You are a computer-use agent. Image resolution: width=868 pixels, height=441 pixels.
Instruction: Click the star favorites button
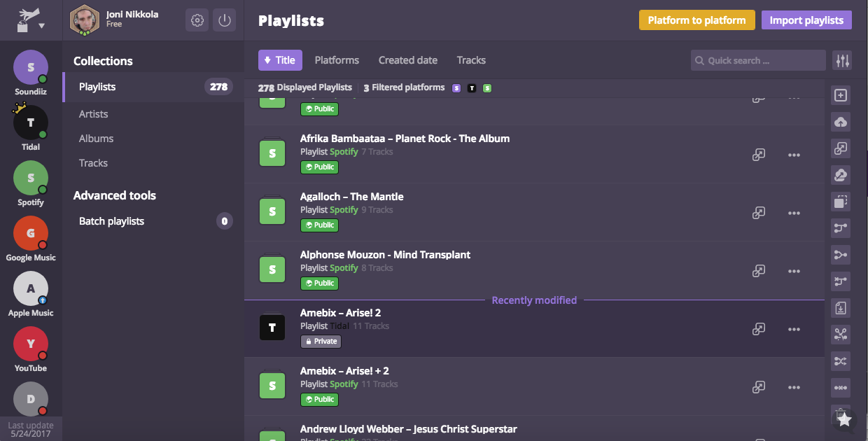coord(844,419)
